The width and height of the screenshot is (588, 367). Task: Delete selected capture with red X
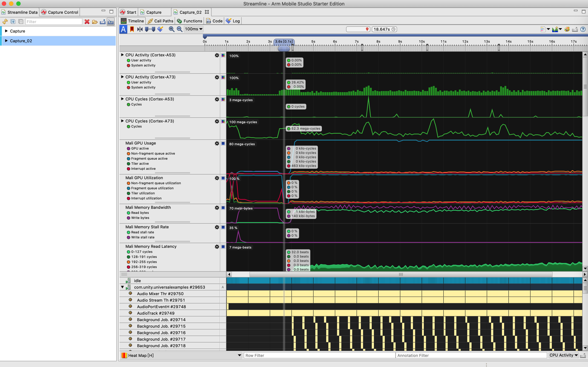[87, 22]
